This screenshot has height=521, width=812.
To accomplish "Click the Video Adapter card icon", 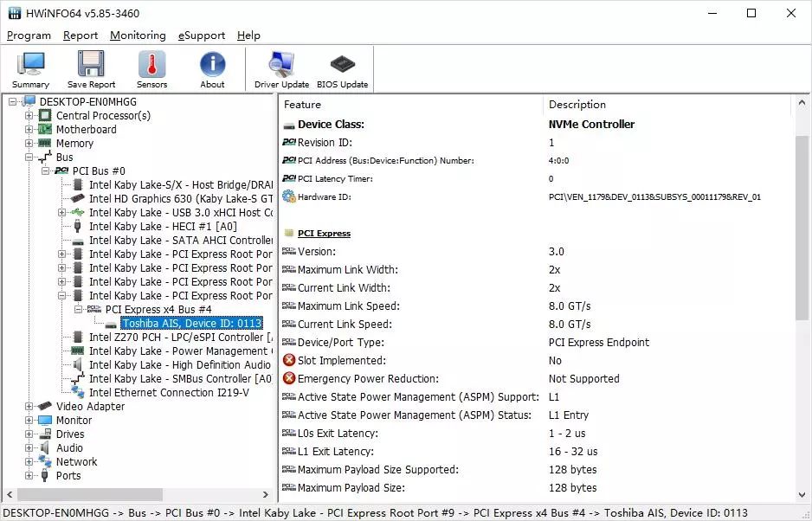I will [x=45, y=406].
